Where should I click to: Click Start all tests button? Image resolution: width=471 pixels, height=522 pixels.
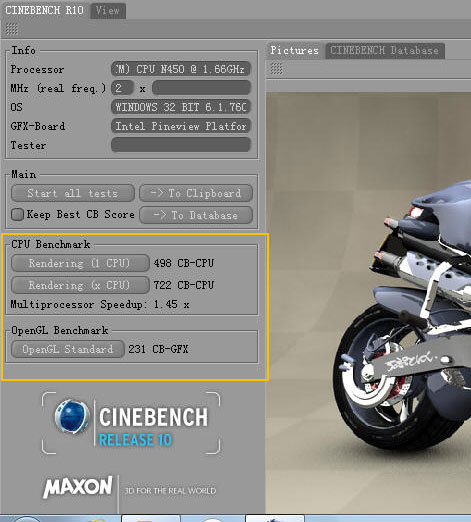73,193
